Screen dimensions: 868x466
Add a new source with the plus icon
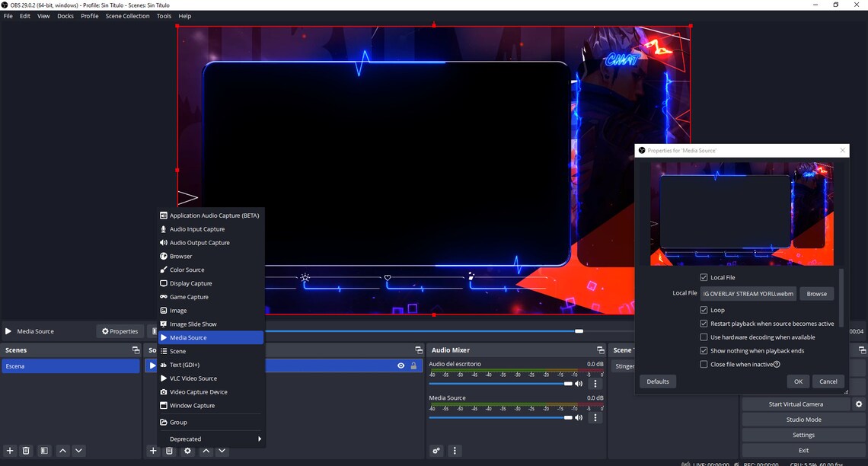point(153,451)
